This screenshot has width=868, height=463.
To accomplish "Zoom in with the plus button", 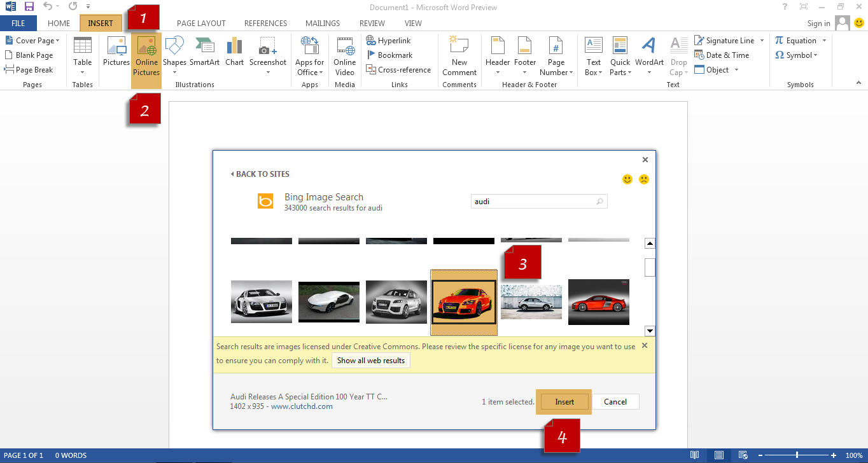I will click(x=834, y=455).
